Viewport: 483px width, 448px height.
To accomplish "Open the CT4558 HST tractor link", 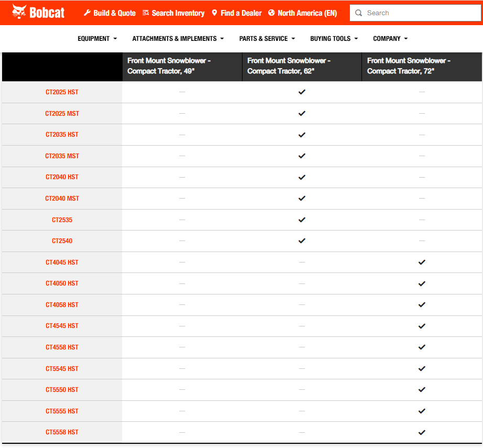I will click(x=62, y=347).
